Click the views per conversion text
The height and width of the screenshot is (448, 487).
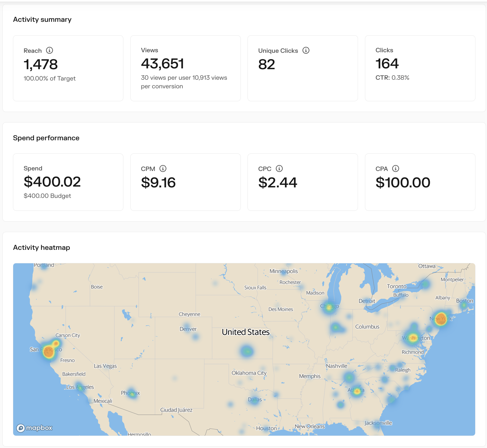[x=184, y=82]
